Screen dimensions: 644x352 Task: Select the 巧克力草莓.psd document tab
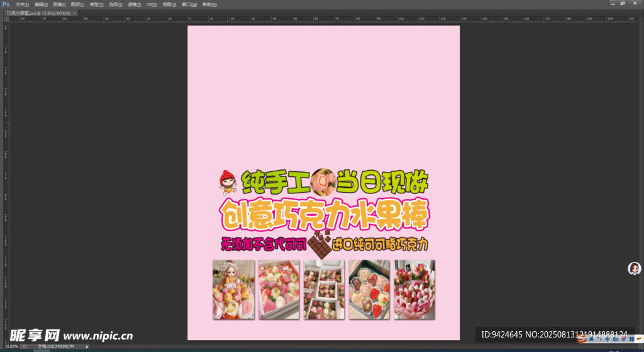tap(38, 13)
